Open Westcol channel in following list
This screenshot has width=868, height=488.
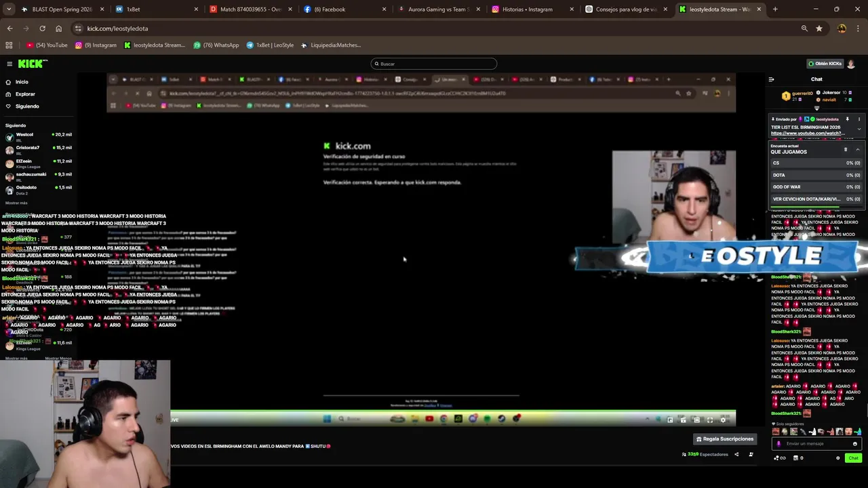[39, 137]
